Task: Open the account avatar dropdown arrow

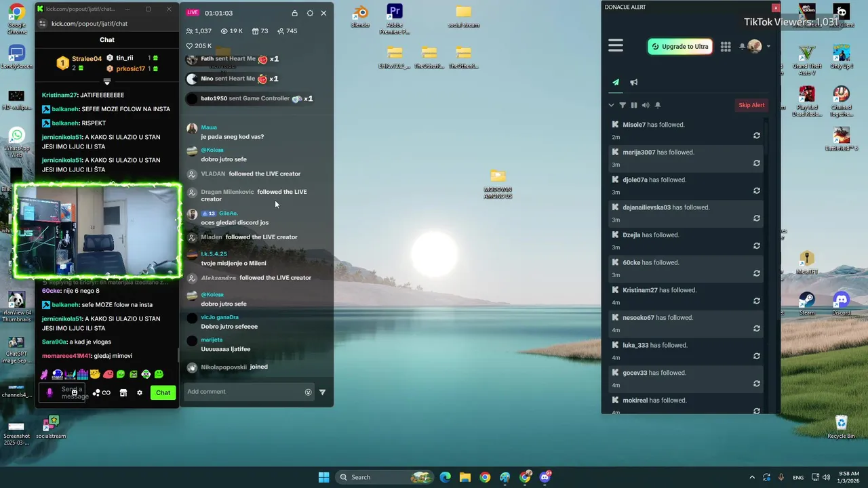Action: point(768,47)
